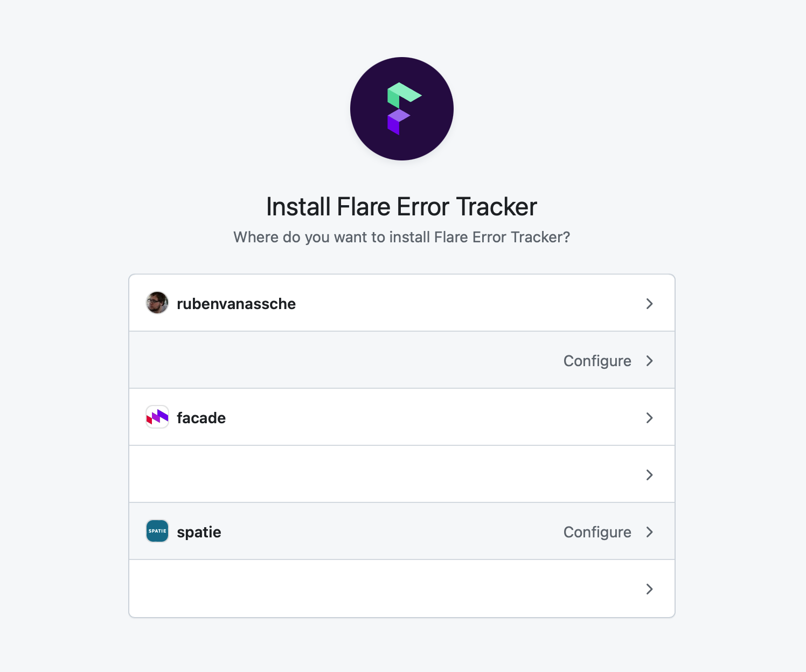Viewport: 806px width, 672px height.
Task: Expand the rubenvanassche row chevron
Action: 650,304
